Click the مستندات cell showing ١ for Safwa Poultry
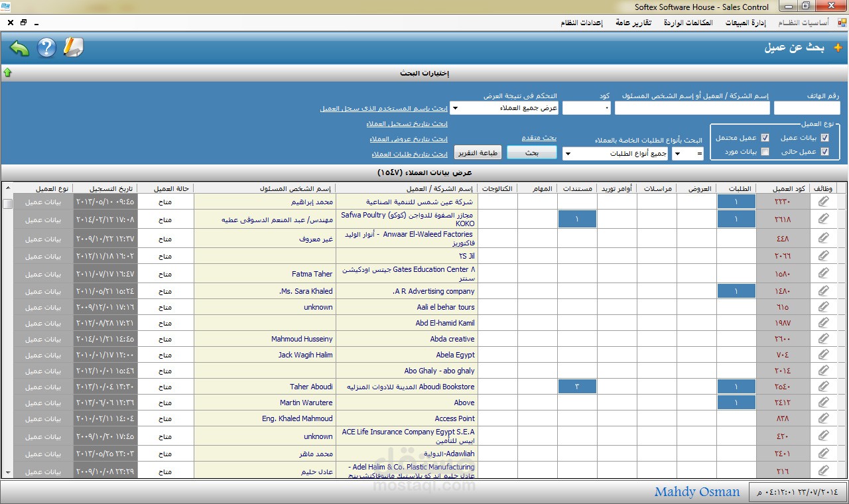Screen dimensions: 849x504 pyautogui.click(x=576, y=219)
